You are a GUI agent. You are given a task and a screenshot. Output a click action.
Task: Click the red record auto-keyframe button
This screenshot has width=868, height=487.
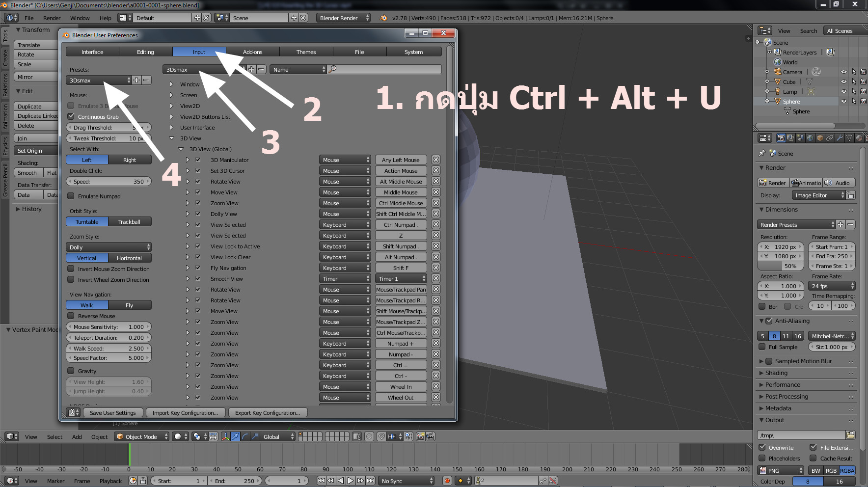447,481
